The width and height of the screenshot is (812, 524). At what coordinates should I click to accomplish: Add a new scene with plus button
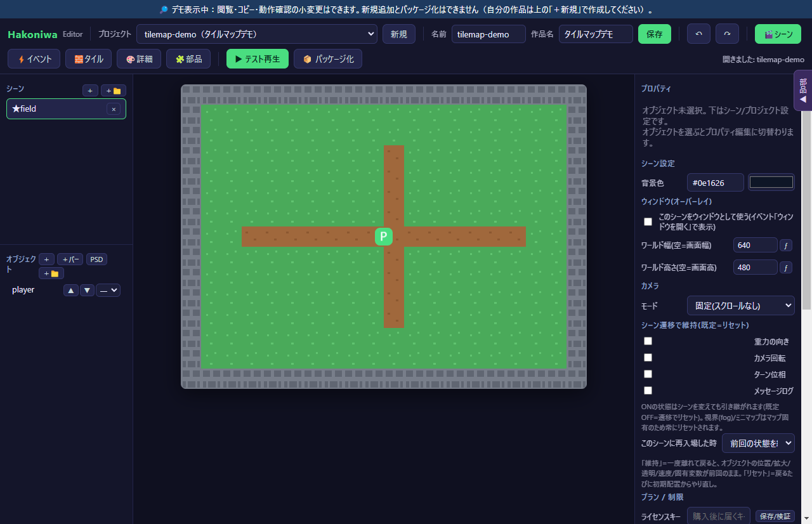90,91
